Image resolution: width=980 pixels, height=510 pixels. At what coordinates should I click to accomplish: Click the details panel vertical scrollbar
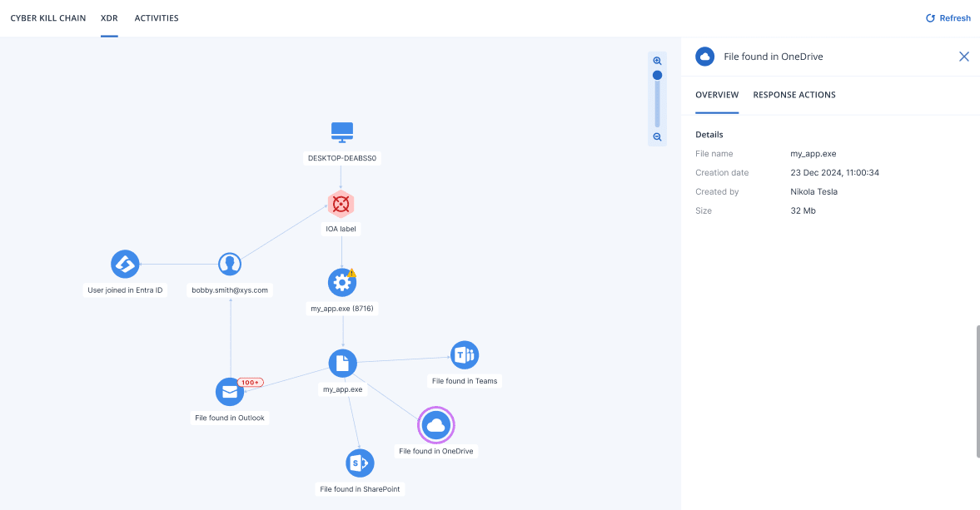click(977, 391)
